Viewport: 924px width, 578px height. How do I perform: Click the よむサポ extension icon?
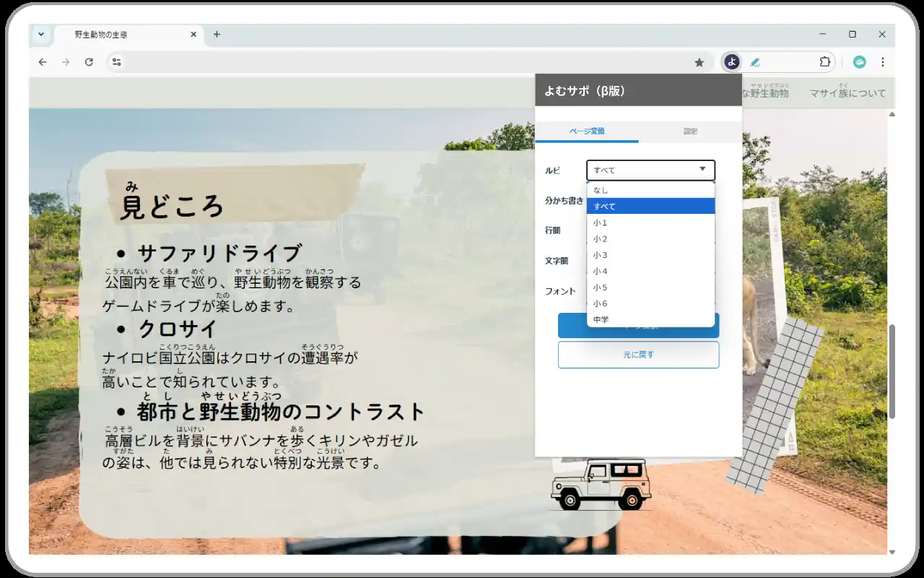pos(732,62)
